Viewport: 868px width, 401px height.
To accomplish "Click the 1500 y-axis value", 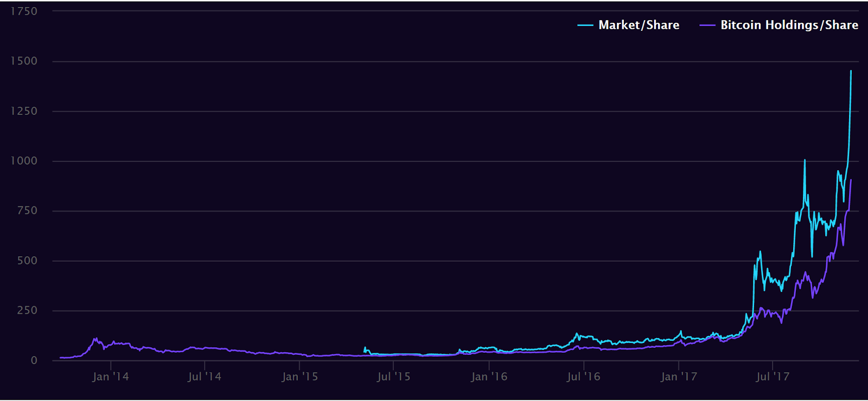I will (x=24, y=61).
